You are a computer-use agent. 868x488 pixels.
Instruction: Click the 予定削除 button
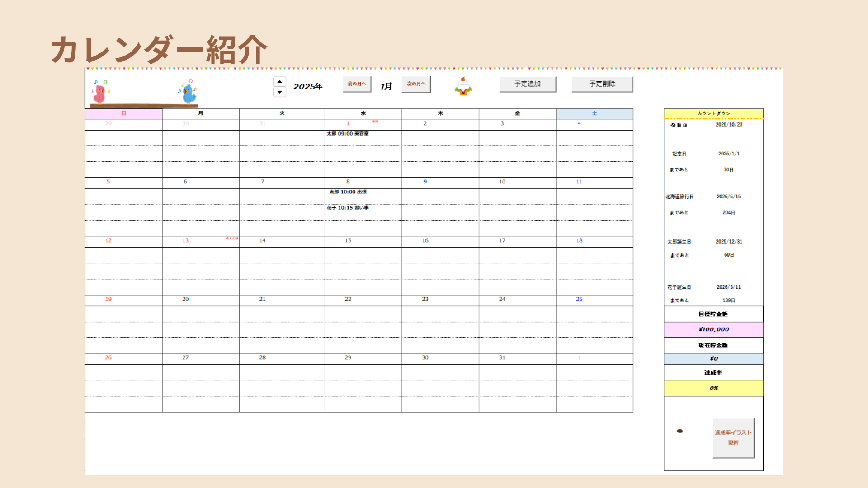coord(602,84)
